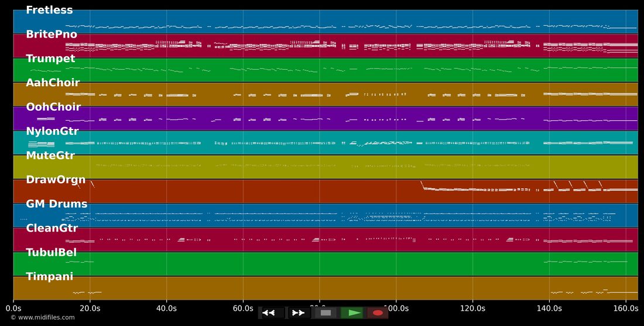Start playback with the green play button
This screenshot has height=326, width=644.
coord(352,313)
